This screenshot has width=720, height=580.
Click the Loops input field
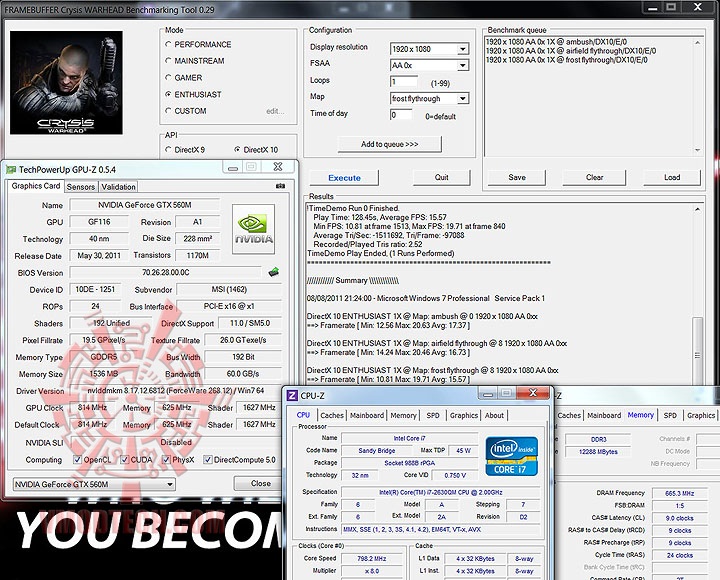[x=404, y=82]
